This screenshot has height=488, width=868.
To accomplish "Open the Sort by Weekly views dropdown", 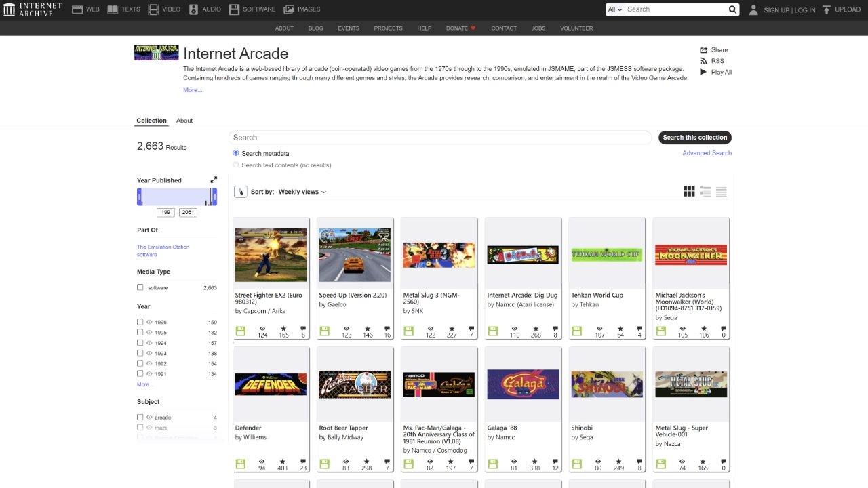I will click(x=302, y=192).
